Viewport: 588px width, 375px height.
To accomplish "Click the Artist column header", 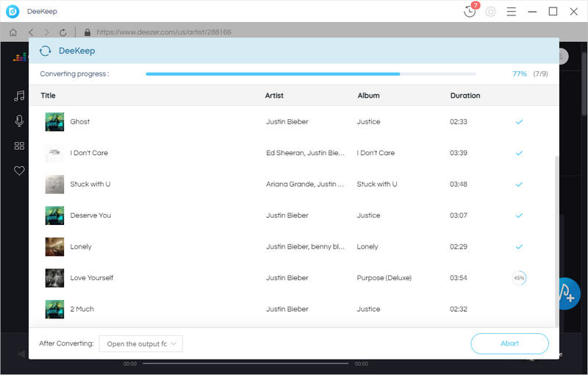I will pyautogui.click(x=274, y=96).
